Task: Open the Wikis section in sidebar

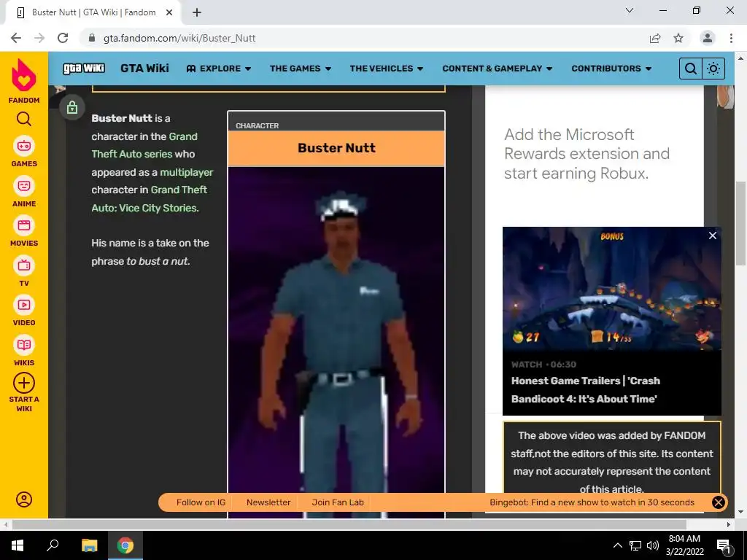Action: click(24, 351)
